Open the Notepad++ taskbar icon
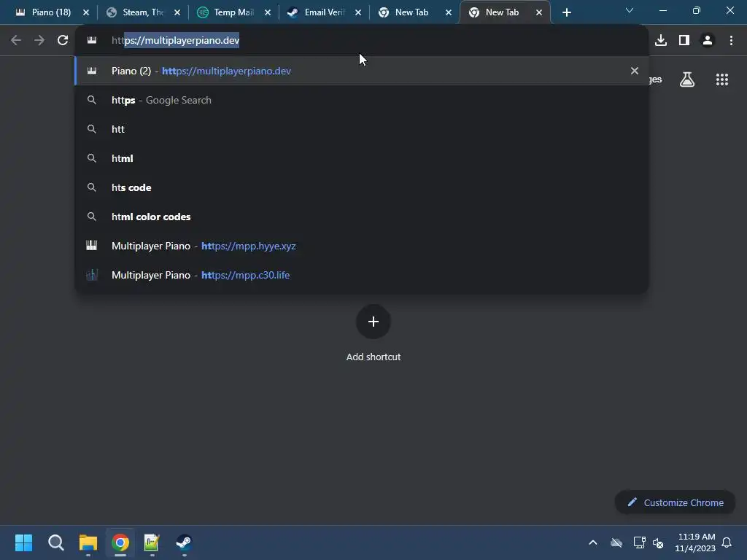 [152, 542]
